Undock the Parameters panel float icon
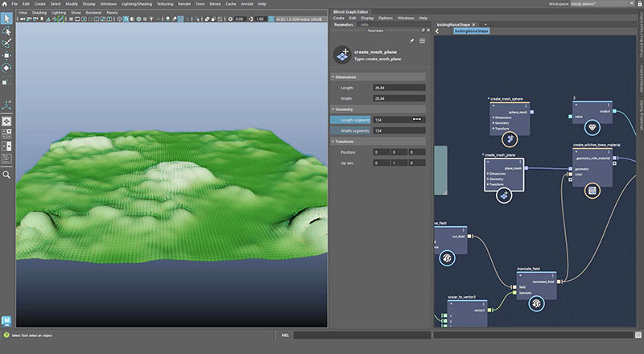Image resolution: width=644 pixels, height=354 pixels. (423, 31)
